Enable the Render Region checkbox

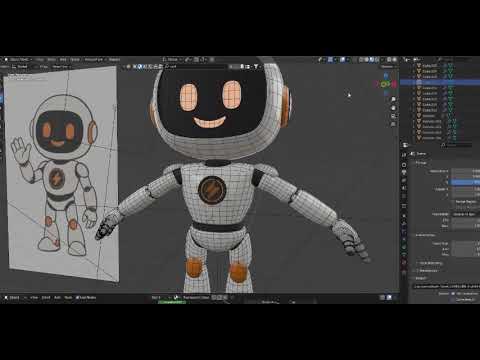coord(453,202)
